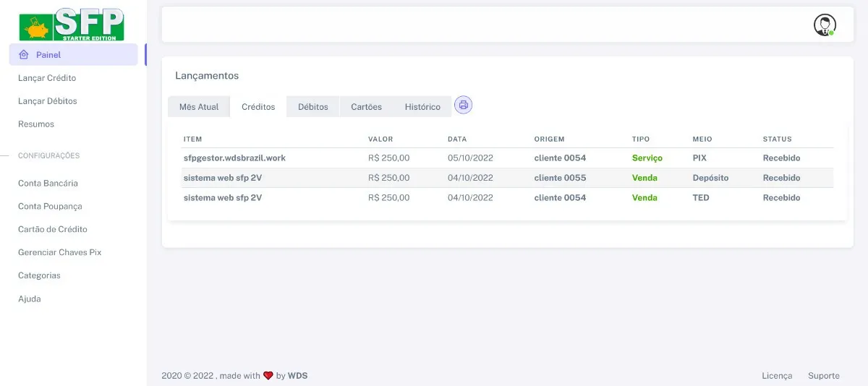Click Venda type in the TED row
This screenshot has height=386, width=868.
pos(644,197)
